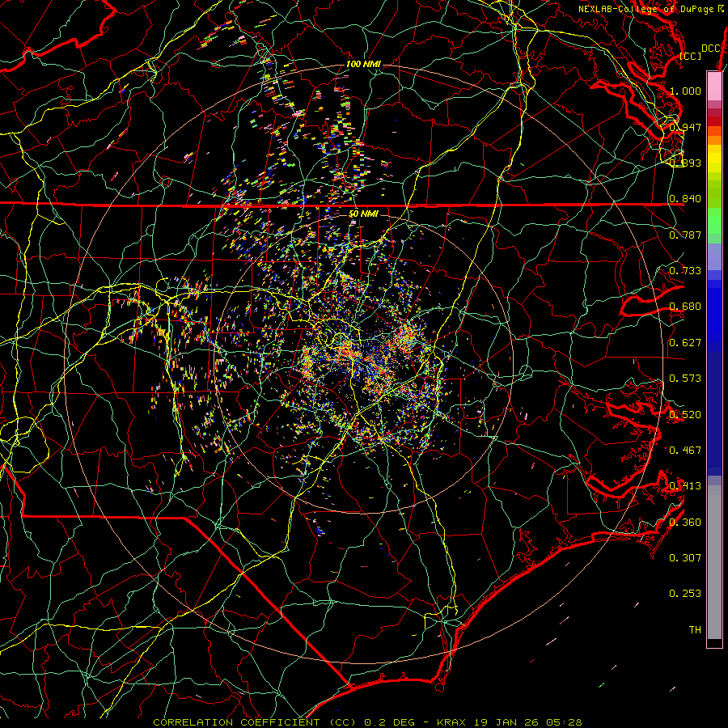728x728 pixels.
Task: Click the "05:28" timestamp in footer
Action: [564, 722]
